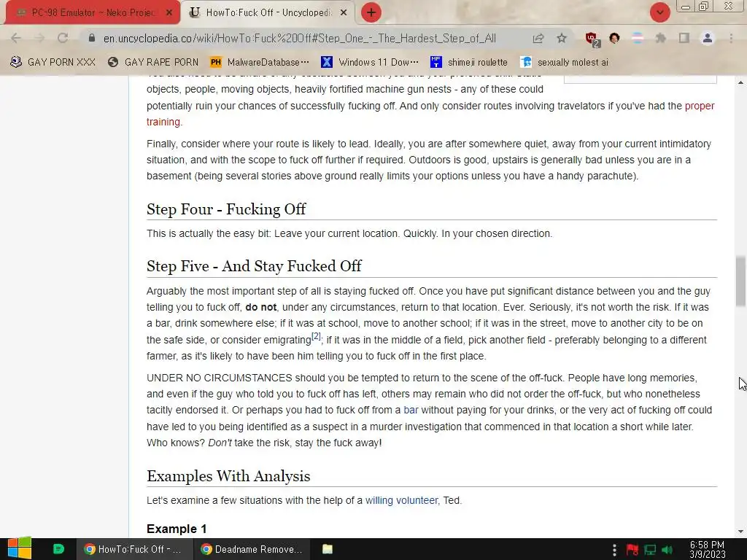The image size is (747, 560).
Task: Switch to the Deadname Remover taskbar window
Action: [252, 549]
